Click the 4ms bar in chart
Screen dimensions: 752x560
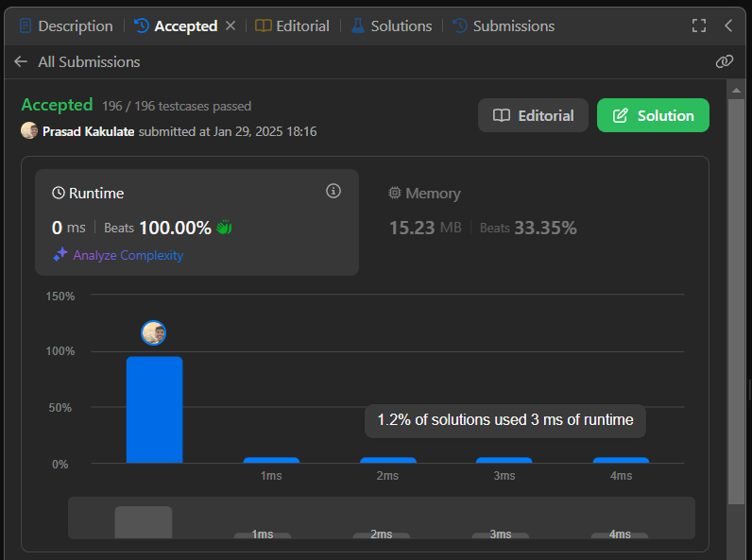621,460
